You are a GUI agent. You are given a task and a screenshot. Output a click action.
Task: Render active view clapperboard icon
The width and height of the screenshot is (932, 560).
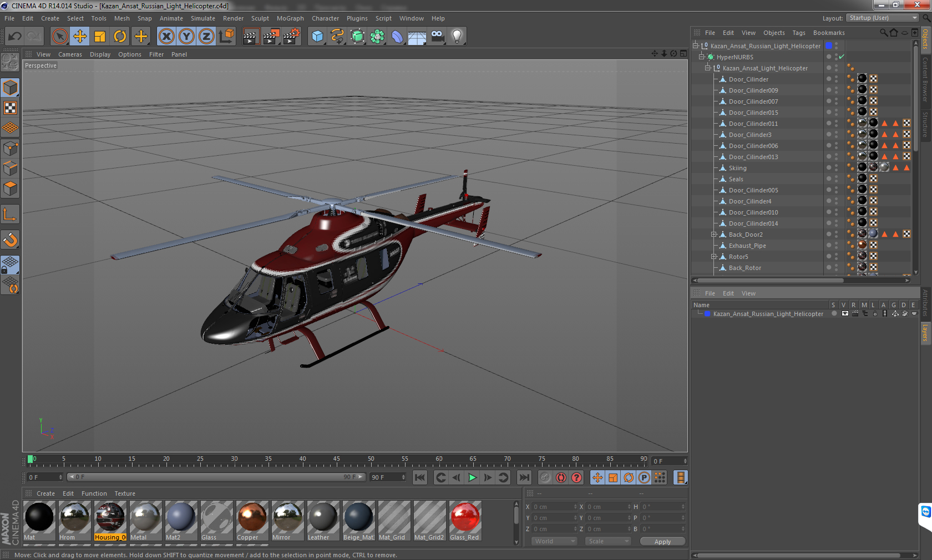pos(251,37)
